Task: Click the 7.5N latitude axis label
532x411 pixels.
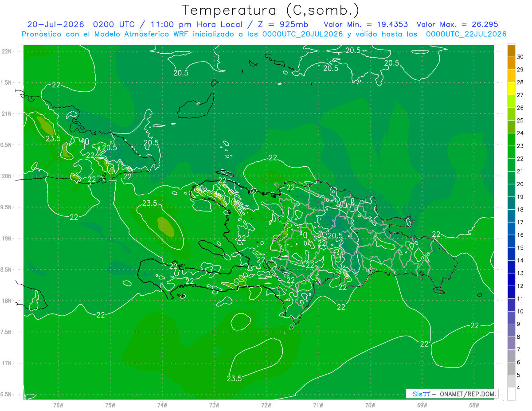Action: [7, 332]
